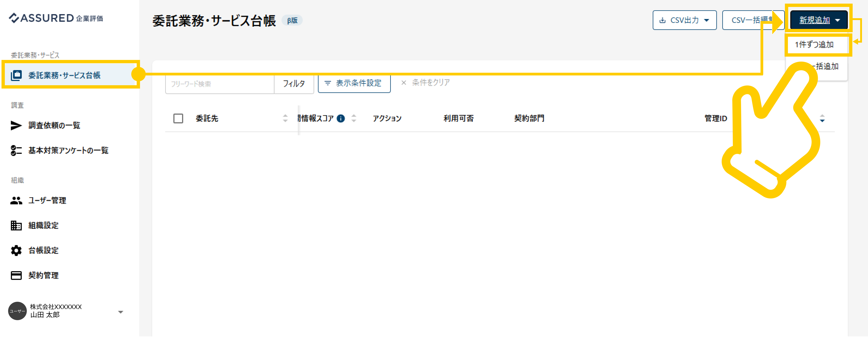Click the 台帳設定 gear icon
This screenshot has height=337, width=868.
[16, 250]
